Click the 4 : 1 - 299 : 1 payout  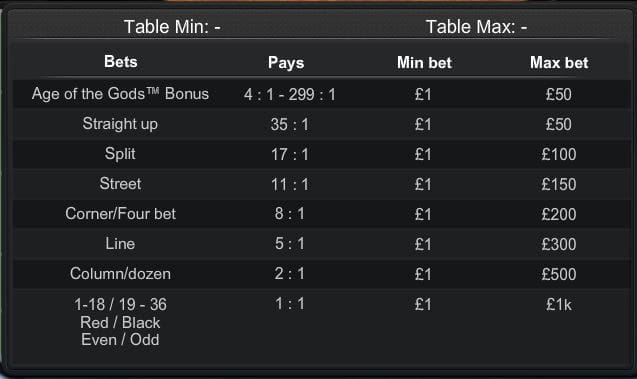[x=290, y=94]
